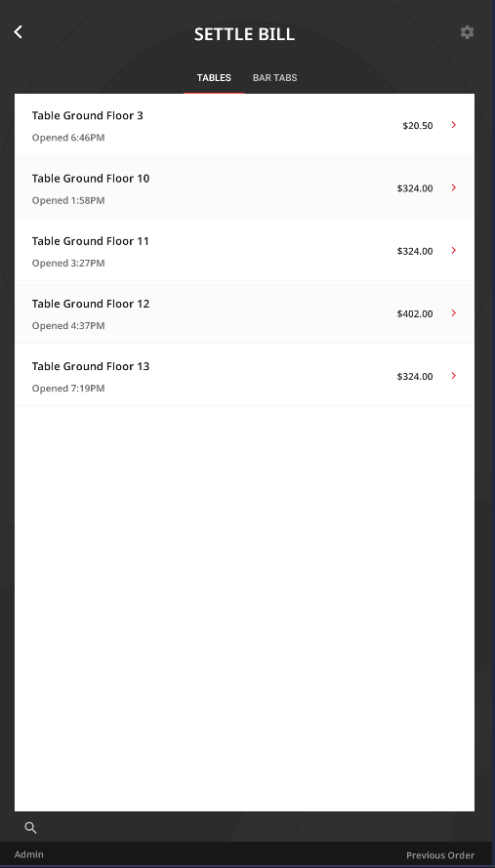The width and height of the screenshot is (495, 868).
Task: Select the Tables tab
Action: (x=214, y=77)
